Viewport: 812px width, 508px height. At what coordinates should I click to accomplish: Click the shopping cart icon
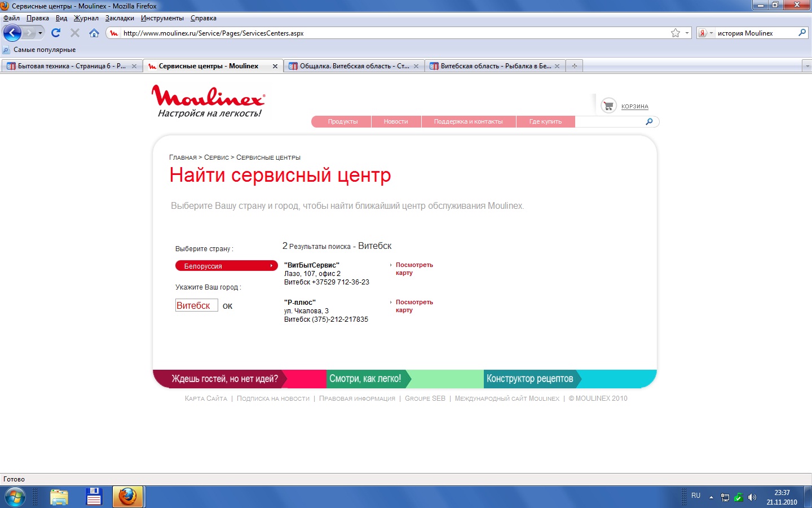(x=608, y=106)
